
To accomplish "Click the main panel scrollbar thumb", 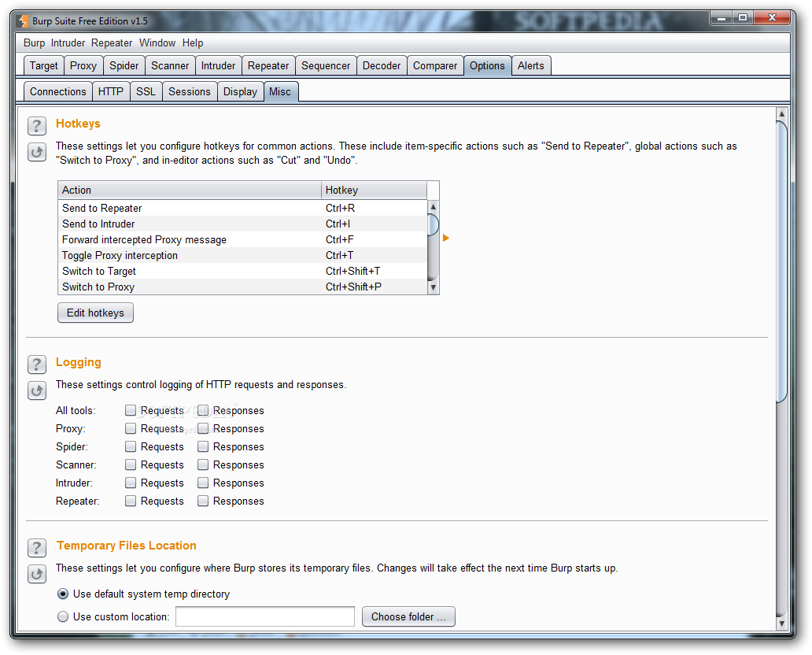I will click(782, 261).
